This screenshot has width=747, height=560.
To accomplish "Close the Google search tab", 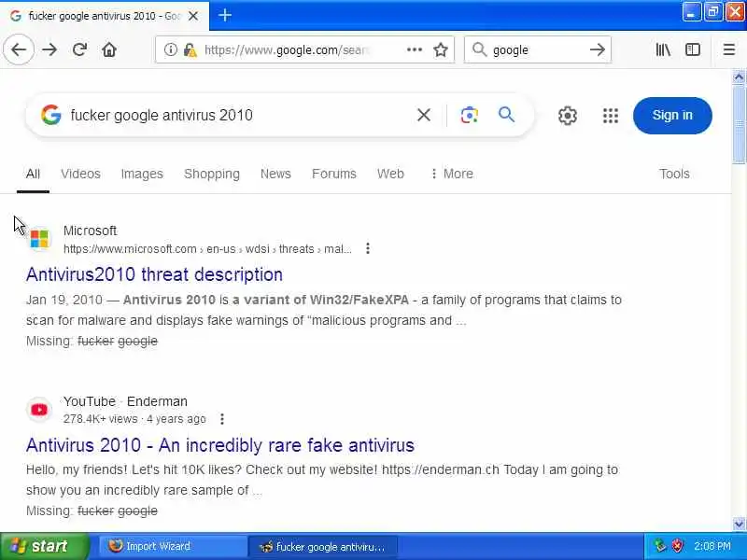I will tap(193, 16).
